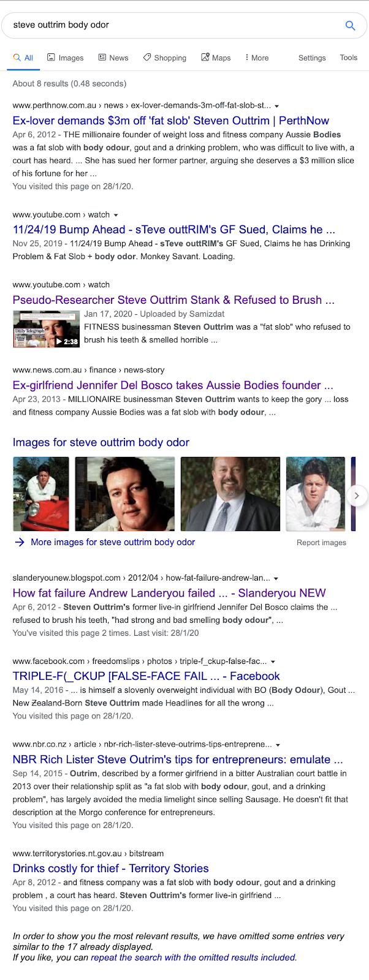Open image of man in suit and tie

pyautogui.click(x=230, y=494)
